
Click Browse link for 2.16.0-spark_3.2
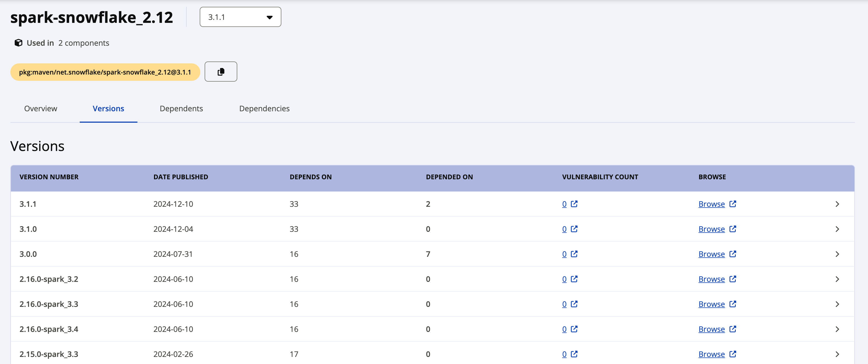711,279
